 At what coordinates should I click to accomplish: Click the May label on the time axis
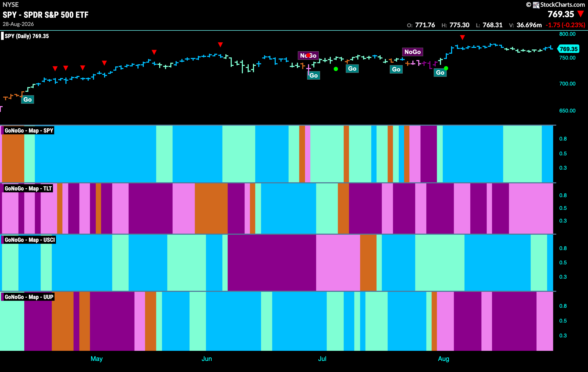point(96,359)
